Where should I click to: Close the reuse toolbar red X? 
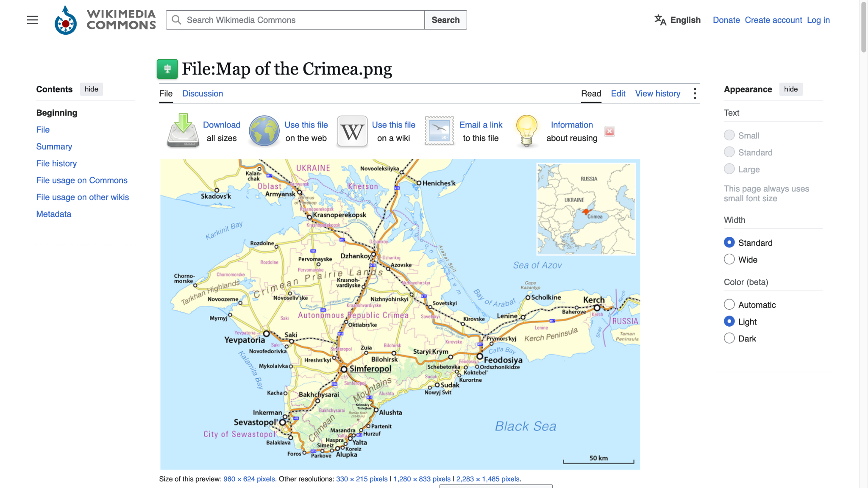(609, 131)
